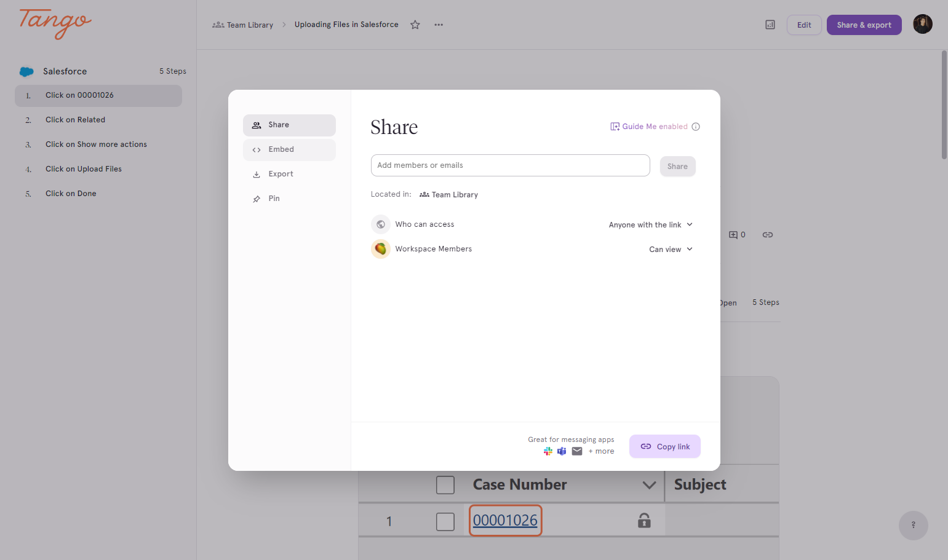The width and height of the screenshot is (948, 560).
Task: Switch to the Pin tab
Action: [289, 199]
